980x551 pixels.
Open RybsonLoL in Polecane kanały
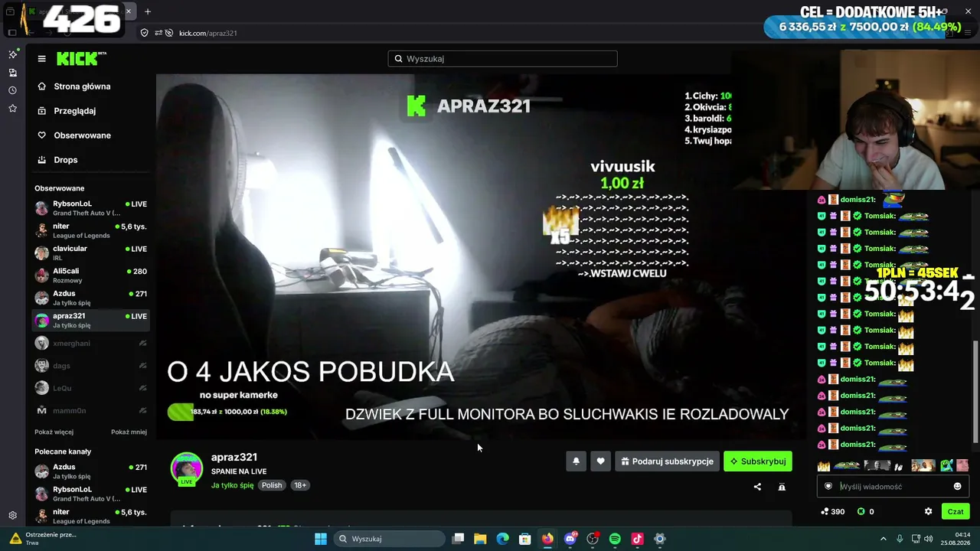90,494
